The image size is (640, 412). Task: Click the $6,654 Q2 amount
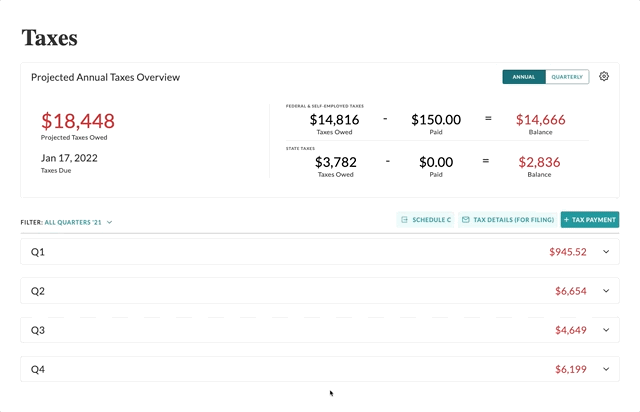571,291
